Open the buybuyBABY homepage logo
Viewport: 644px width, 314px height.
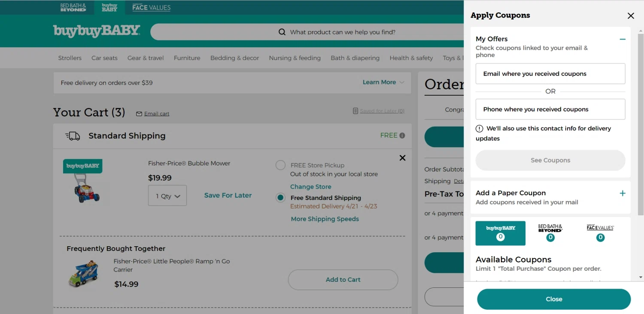(97, 31)
